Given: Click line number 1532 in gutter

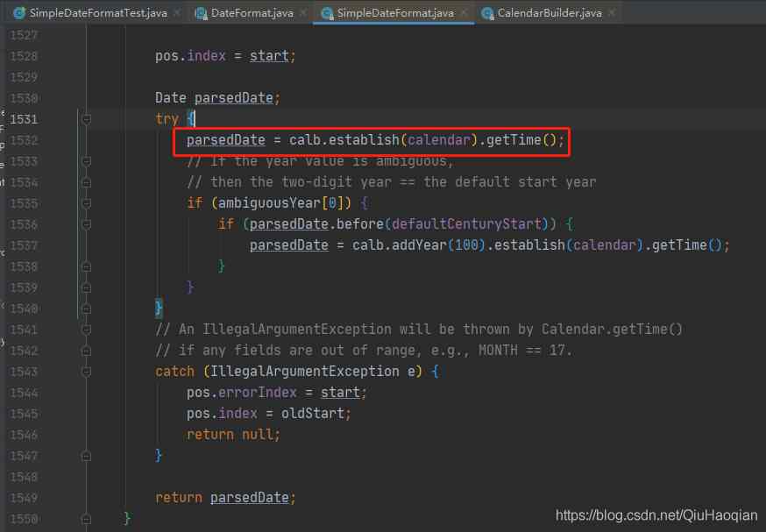Looking at the screenshot, I should (x=24, y=140).
